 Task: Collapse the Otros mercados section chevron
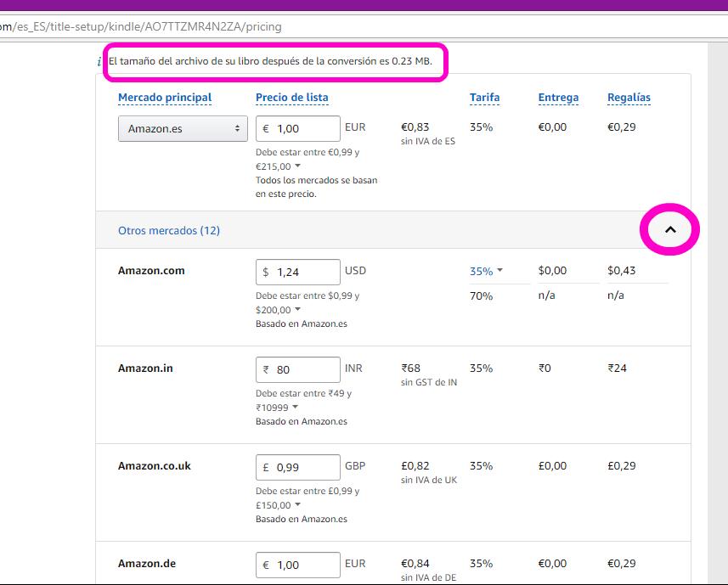click(670, 229)
